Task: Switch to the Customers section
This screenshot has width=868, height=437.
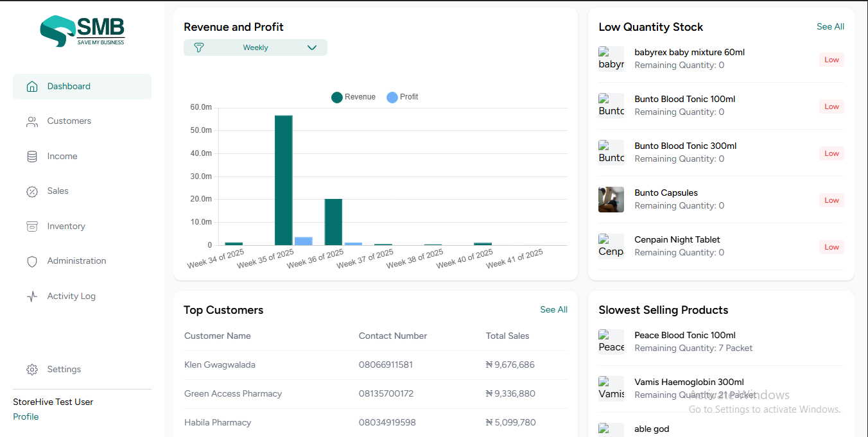Action: 69,121
